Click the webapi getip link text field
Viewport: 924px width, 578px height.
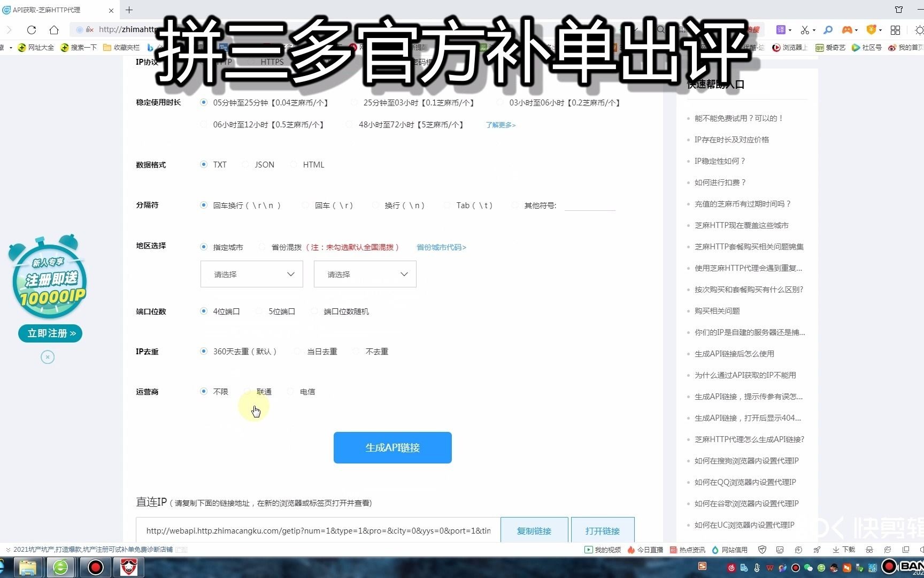pos(318,530)
